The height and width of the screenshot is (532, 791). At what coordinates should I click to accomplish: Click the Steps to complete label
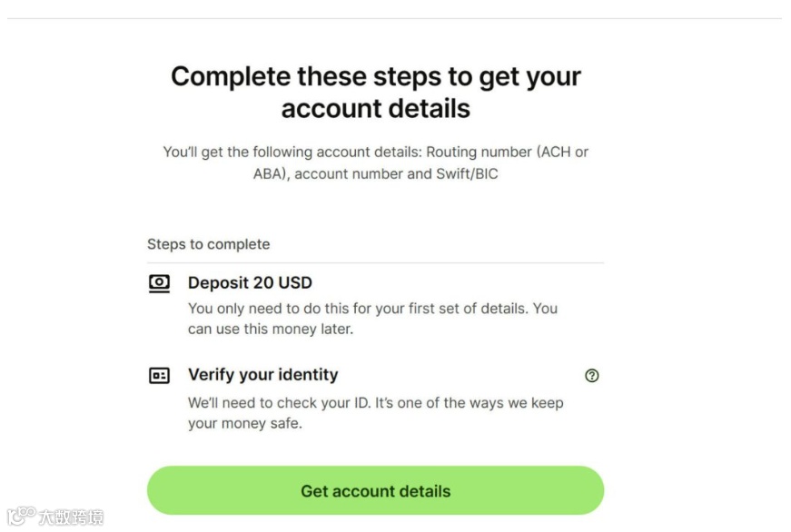pyautogui.click(x=208, y=244)
